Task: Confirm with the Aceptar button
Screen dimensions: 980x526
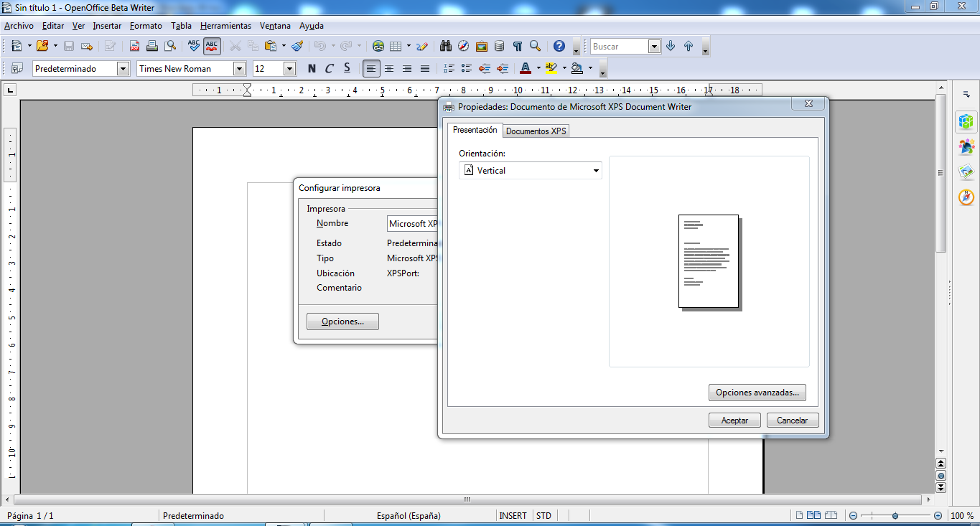Action: pos(734,420)
